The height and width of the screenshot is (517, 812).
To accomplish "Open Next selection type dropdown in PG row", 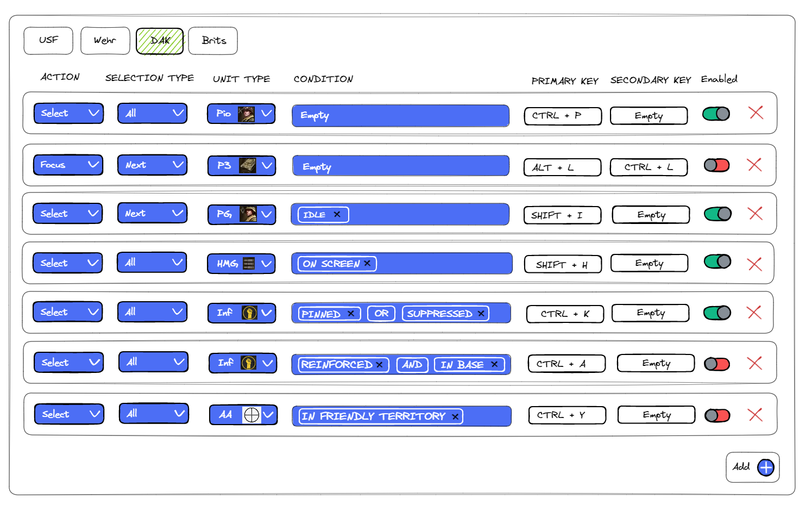I will (x=153, y=213).
